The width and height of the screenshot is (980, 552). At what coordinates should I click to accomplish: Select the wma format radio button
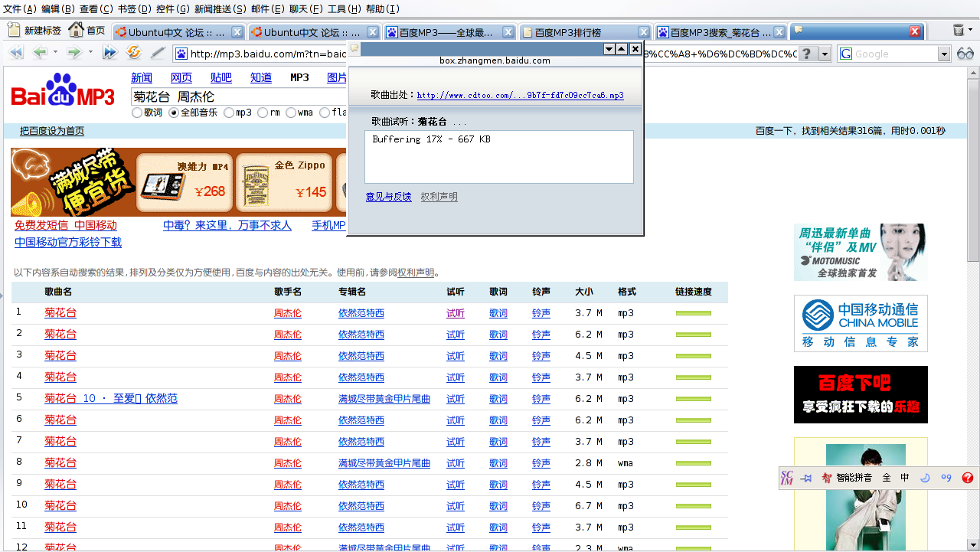click(x=291, y=113)
